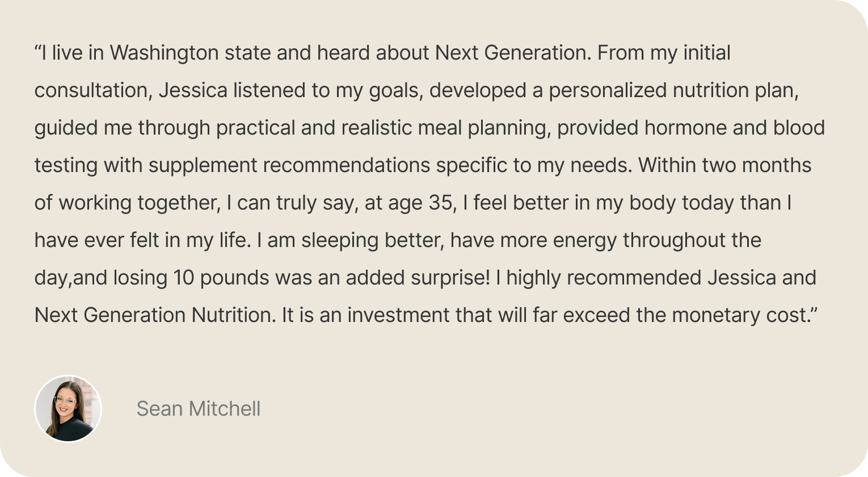Select the phrase "personalized nutrition plan"
The height and width of the screenshot is (477, 868).
[672, 90]
